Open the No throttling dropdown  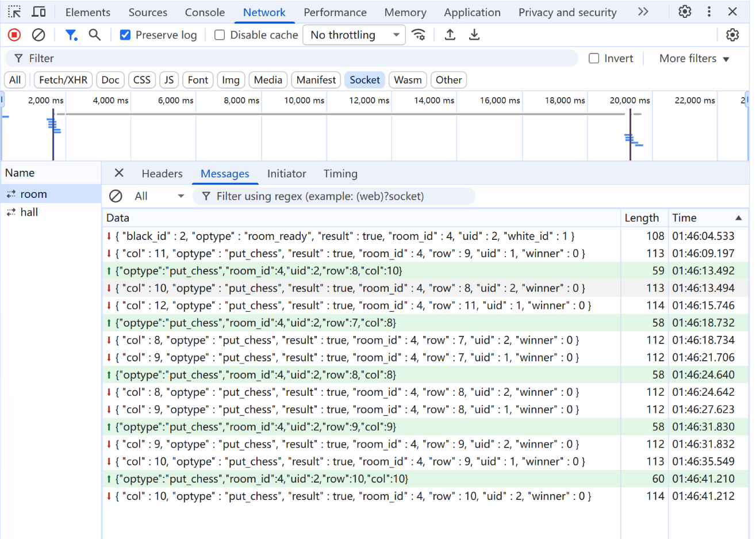coord(354,35)
